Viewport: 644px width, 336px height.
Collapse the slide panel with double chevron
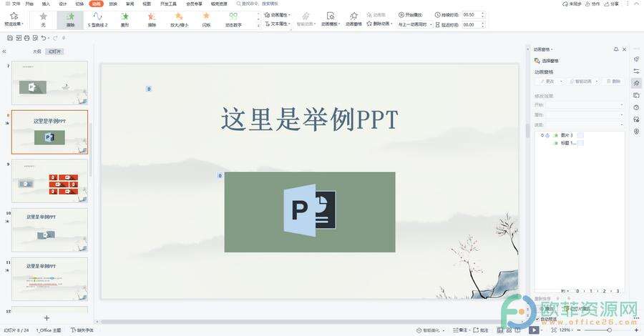[4, 51]
